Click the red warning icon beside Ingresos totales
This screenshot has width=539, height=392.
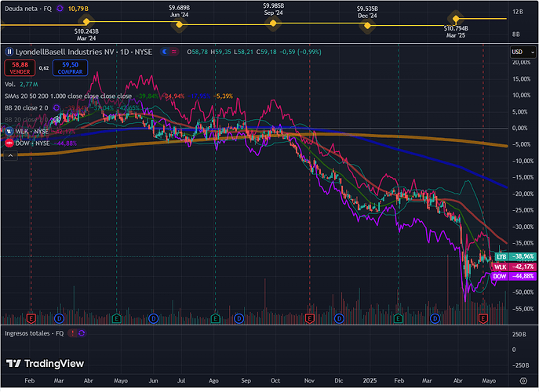(x=72, y=333)
